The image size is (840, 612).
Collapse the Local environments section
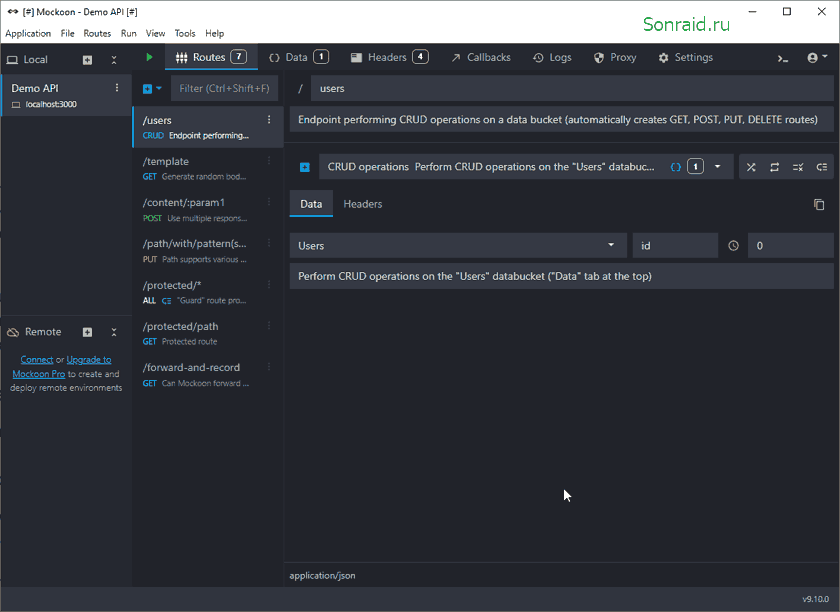coord(114,60)
